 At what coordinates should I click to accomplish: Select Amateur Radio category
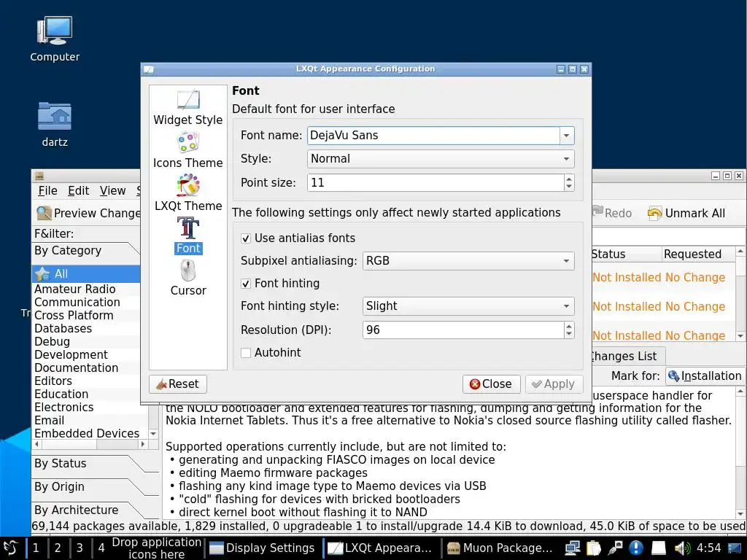pyautogui.click(x=75, y=289)
